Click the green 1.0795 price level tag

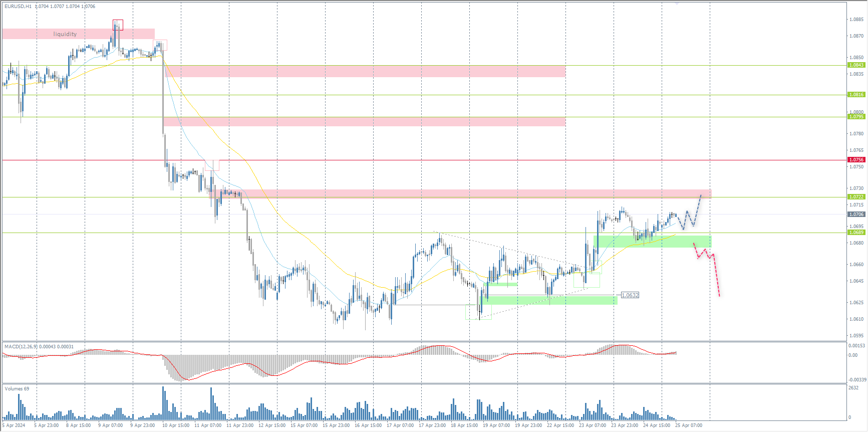pos(856,117)
